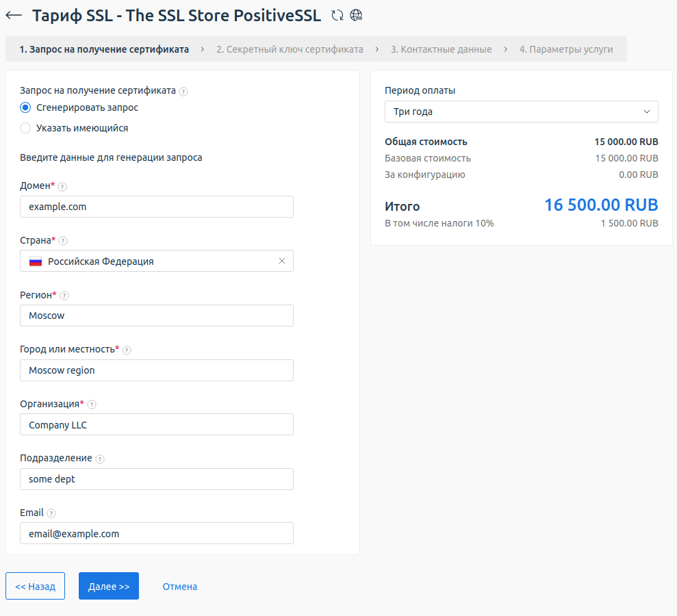Open the Страна country selector
This screenshot has width=677, height=616.
pyautogui.click(x=151, y=261)
